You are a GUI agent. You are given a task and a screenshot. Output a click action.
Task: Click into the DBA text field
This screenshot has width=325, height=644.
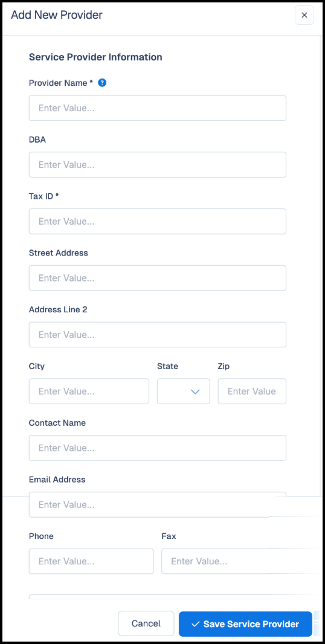[157, 165]
